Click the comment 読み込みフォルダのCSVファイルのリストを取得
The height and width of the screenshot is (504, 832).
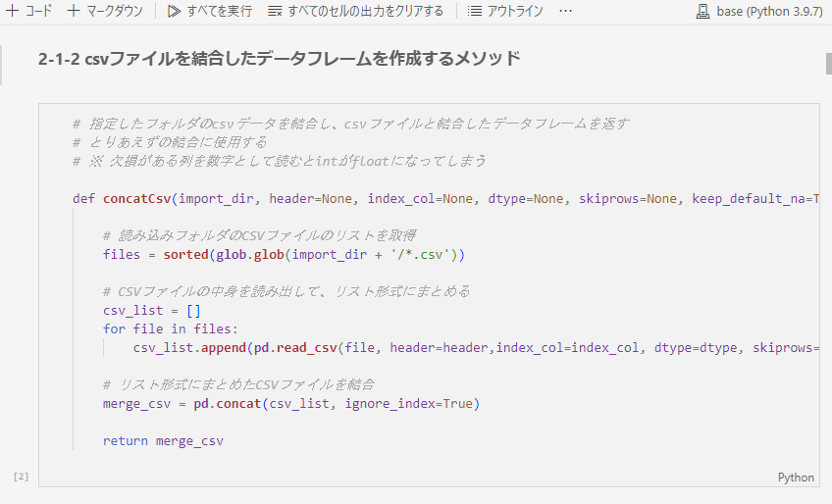pos(259,235)
